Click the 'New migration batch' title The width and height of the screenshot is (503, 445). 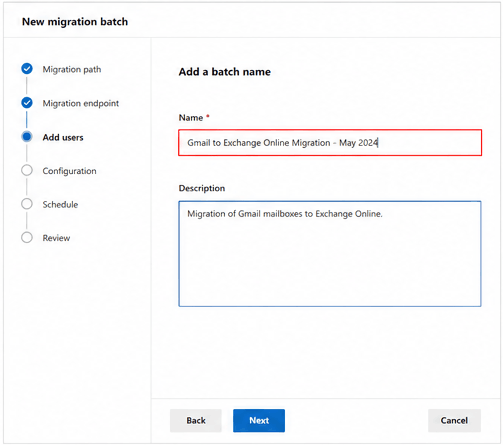coord(75,22)
